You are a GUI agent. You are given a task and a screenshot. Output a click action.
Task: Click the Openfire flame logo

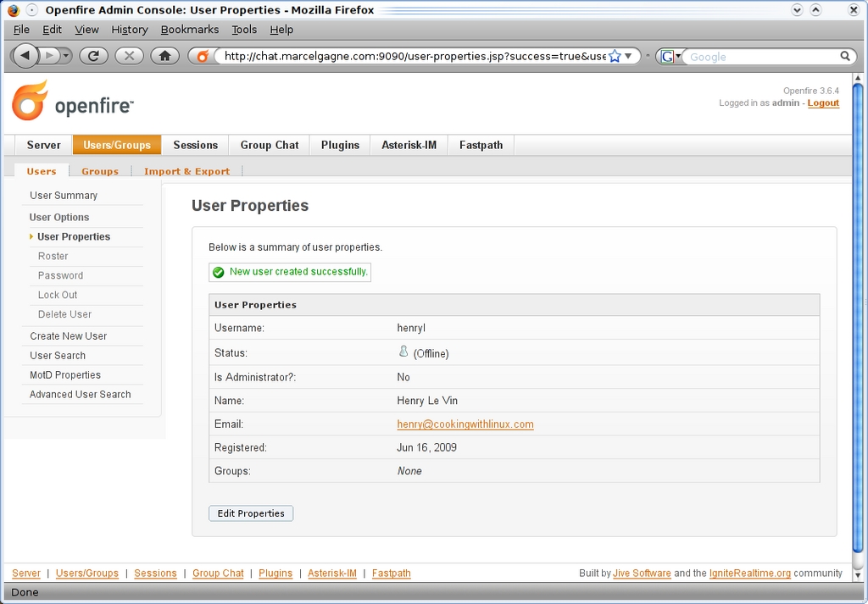click(30, 101)
